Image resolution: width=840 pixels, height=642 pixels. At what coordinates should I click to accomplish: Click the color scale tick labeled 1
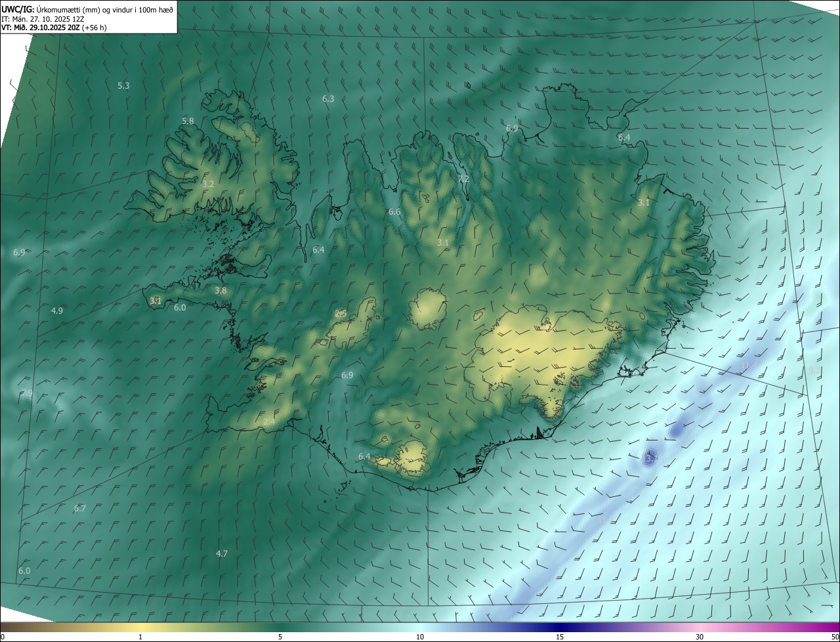pos(140,637)
